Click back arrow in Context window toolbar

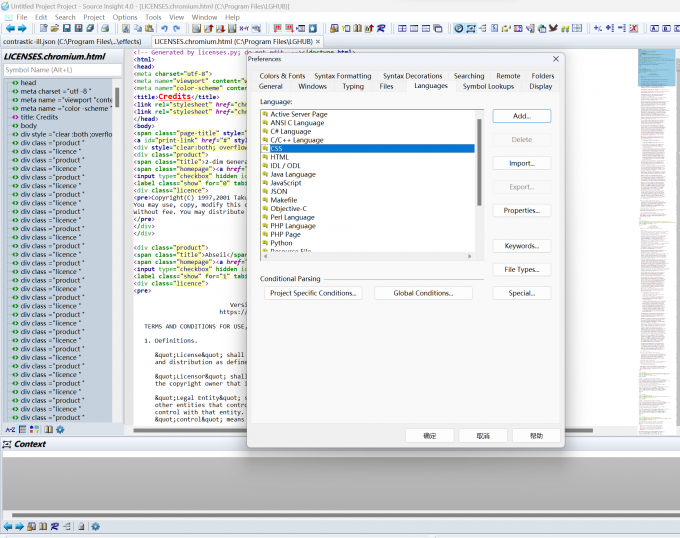click(8, 526)
